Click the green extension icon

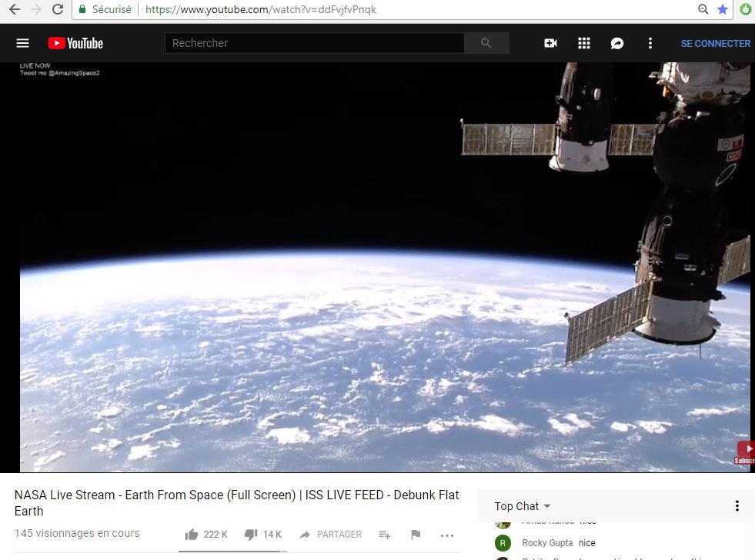pos(745,9)
